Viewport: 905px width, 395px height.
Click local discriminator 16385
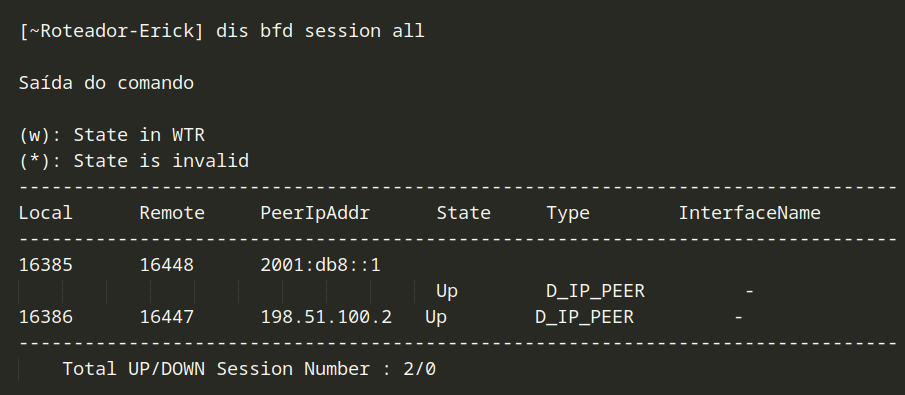46,265
